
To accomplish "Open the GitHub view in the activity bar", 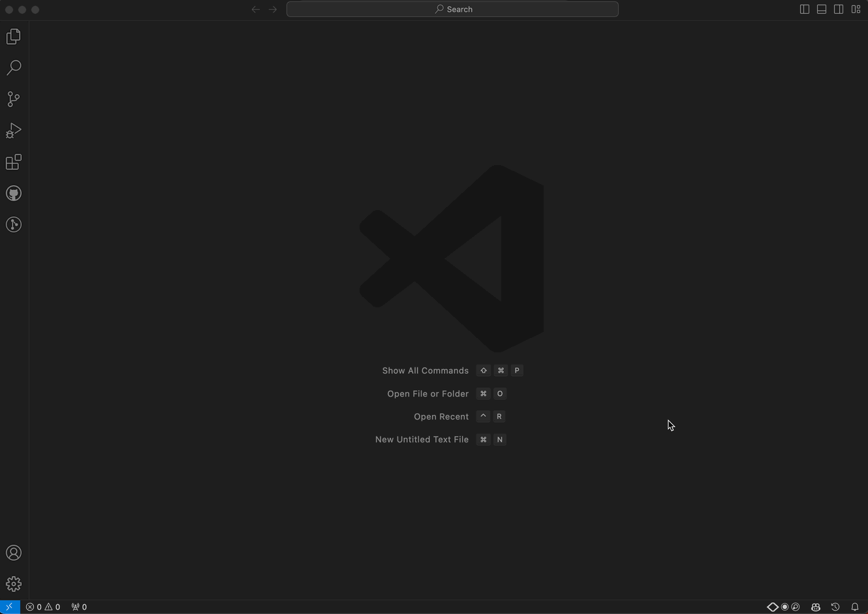I will click(14, 193).
